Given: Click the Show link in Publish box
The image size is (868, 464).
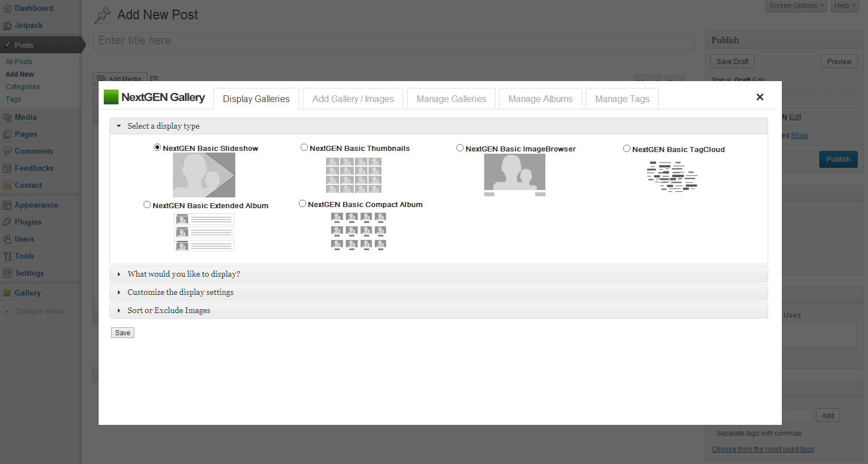Looking at the screenshot, I should 800,136.
